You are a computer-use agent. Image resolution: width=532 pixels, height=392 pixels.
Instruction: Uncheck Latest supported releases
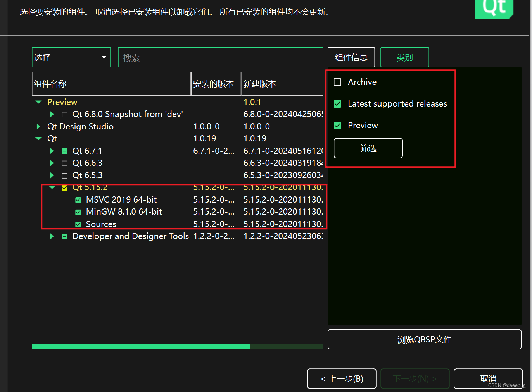pyautogui.click(x=338, y=104)
